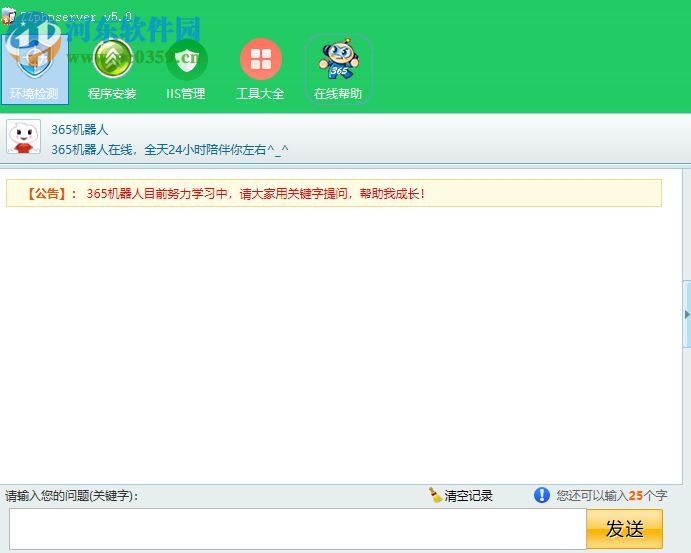Click the ZZphpserver v5.0 title icon

click(8, 17)
